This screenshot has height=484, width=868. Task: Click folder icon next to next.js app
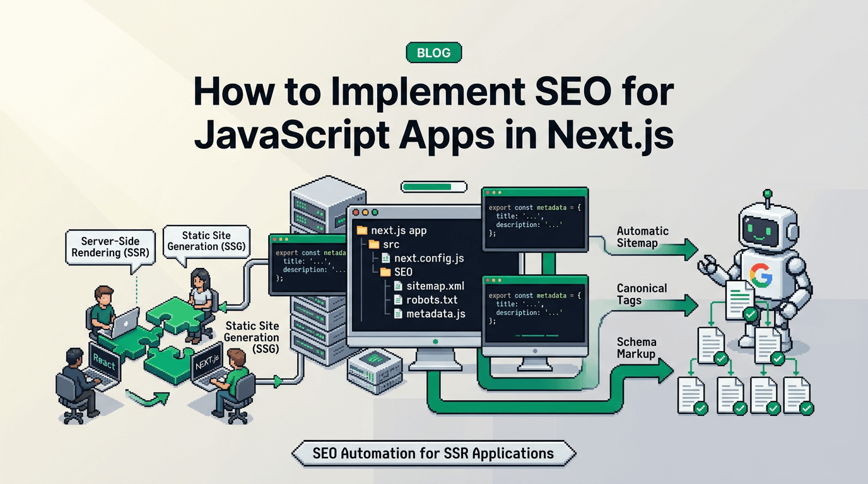[361, 230]
